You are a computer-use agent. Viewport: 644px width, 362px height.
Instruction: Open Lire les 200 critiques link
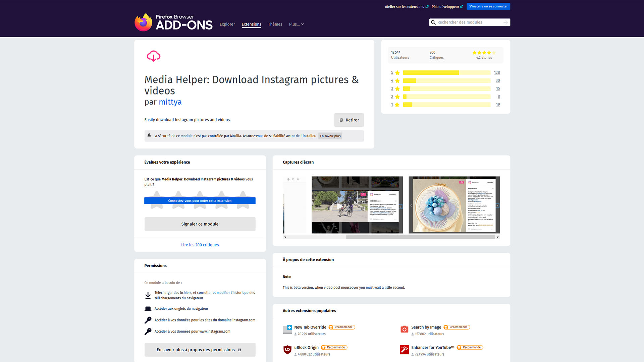pos(200,245)
